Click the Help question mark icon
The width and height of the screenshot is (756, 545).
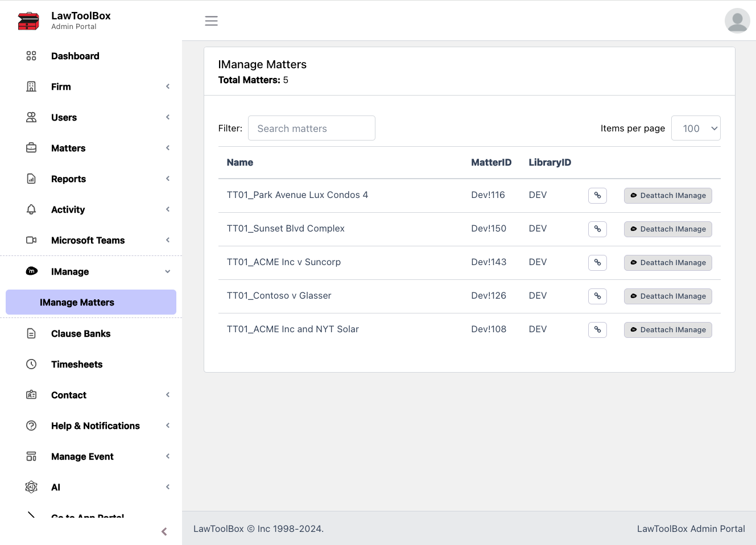31,426
